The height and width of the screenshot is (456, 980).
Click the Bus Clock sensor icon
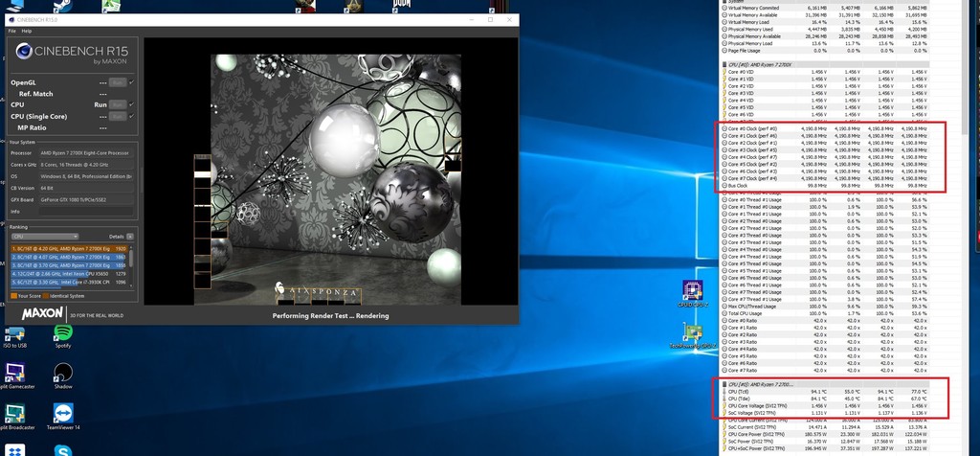point(724,185)
